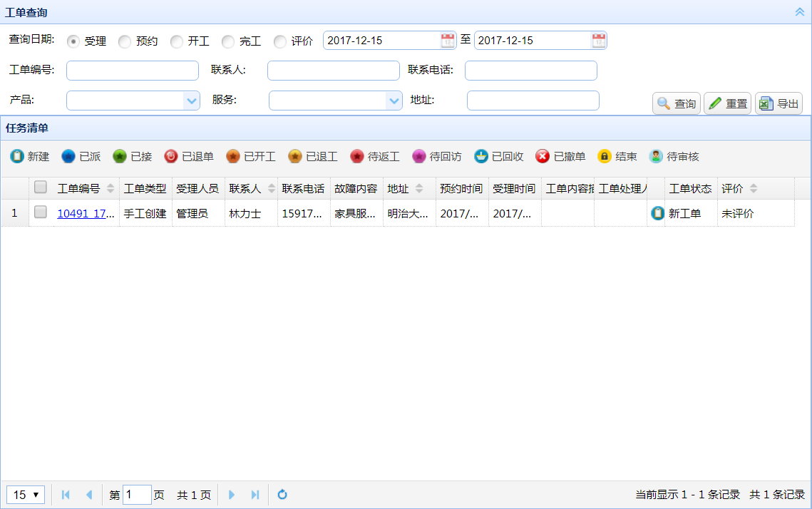This screenshot has height=509, width=812.
Task: Open the 服务 dropdown list
Action: pyautogui.click(x=394, y=101)
